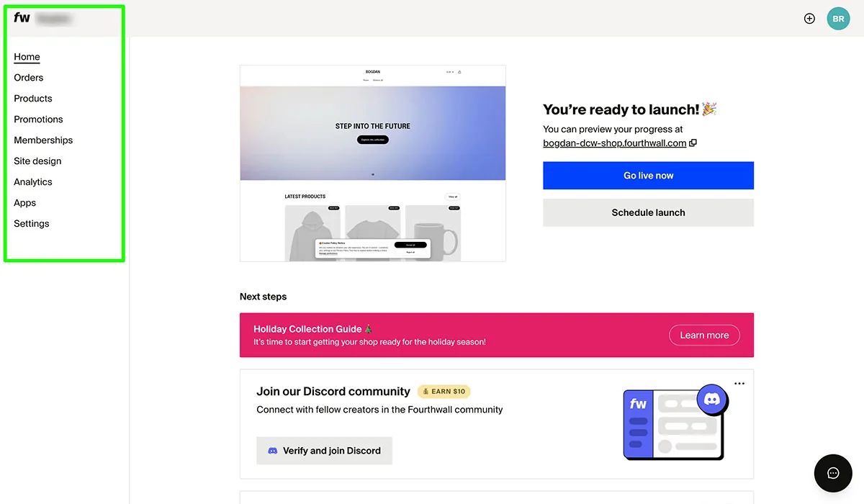The height and width of the screenshot is (504, 864).
Task: Open the BR account avatar
Action: tap(837, 18)
